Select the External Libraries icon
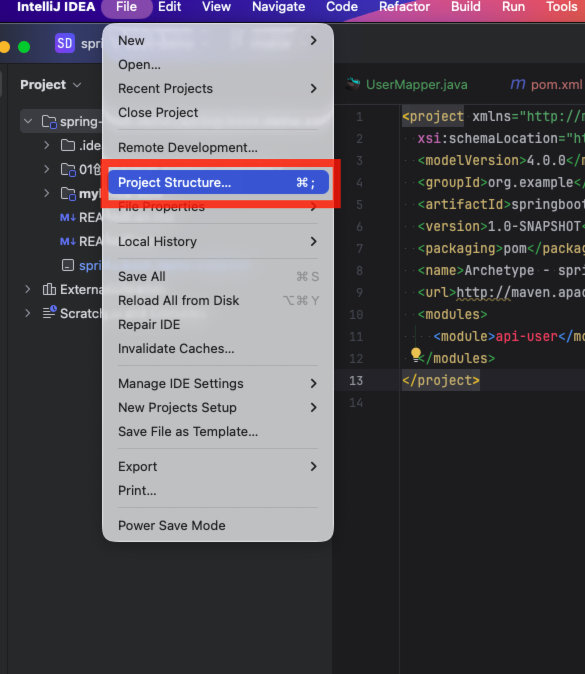 click(49, 289)
